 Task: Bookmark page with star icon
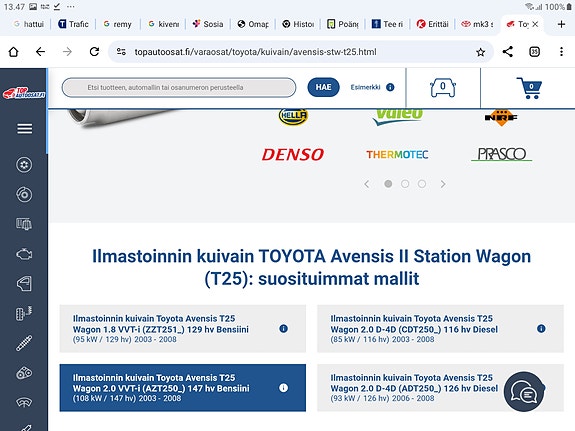point(480,52)
